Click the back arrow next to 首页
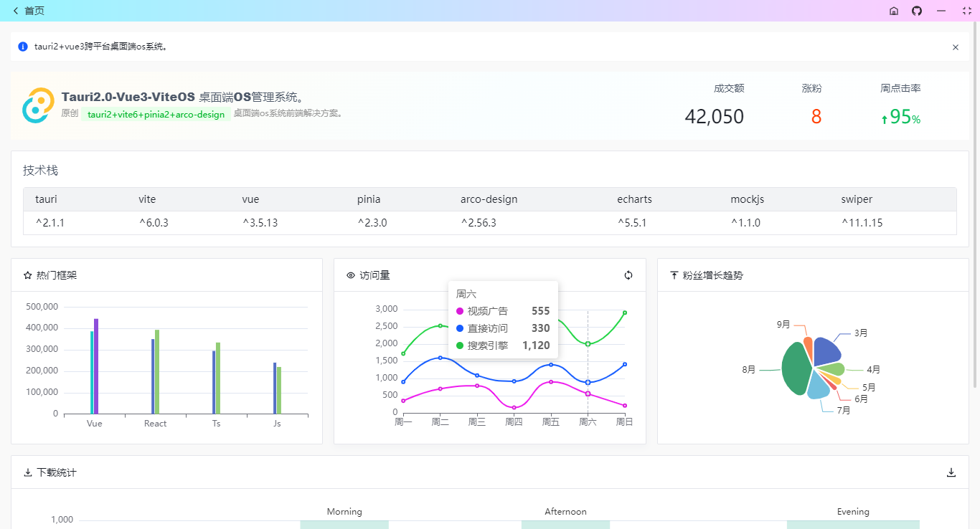The image size is (980, 529). click(x=16, y=11)
